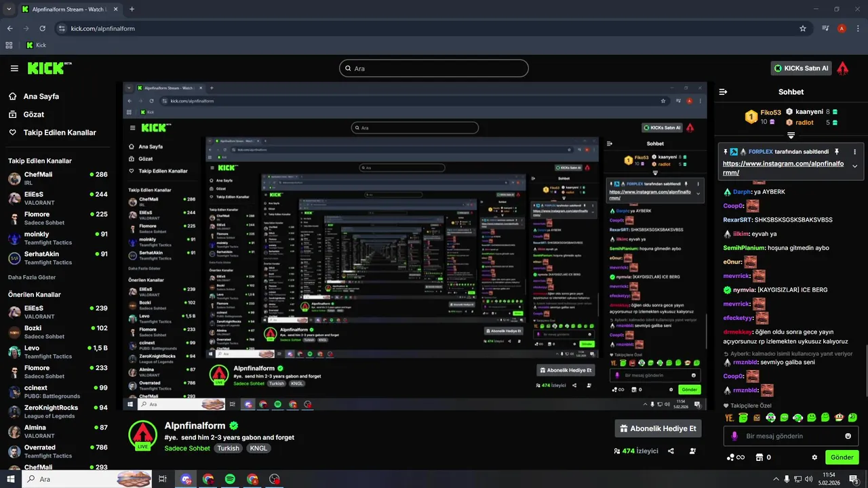Click the Turkish tag under the stream title

tap(229, 449)
